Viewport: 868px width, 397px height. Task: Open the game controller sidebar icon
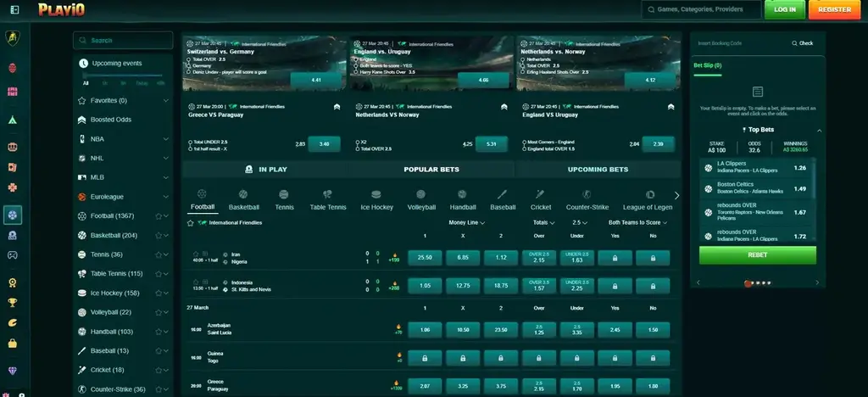click(12, 255)
